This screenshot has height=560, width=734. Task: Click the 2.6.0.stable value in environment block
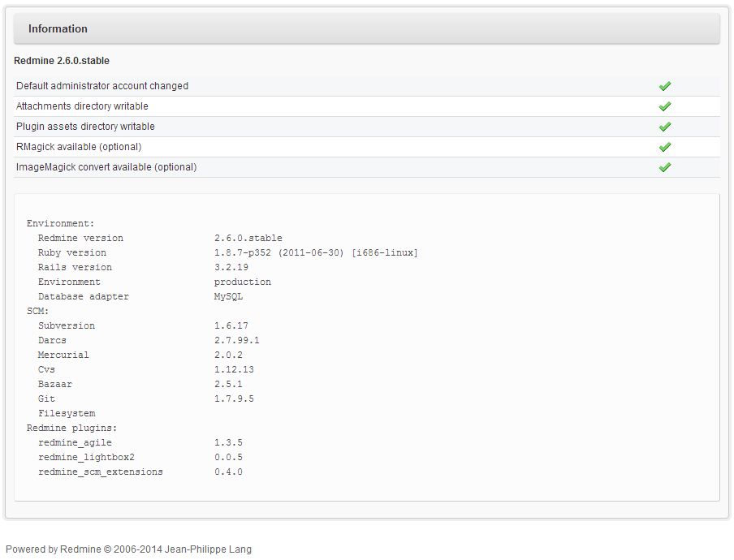coord(248,238)
